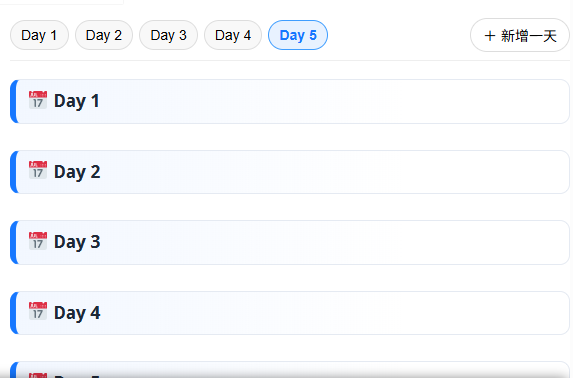
Task: Click the calendar icon beside Day 4
Action: (38, 311)
